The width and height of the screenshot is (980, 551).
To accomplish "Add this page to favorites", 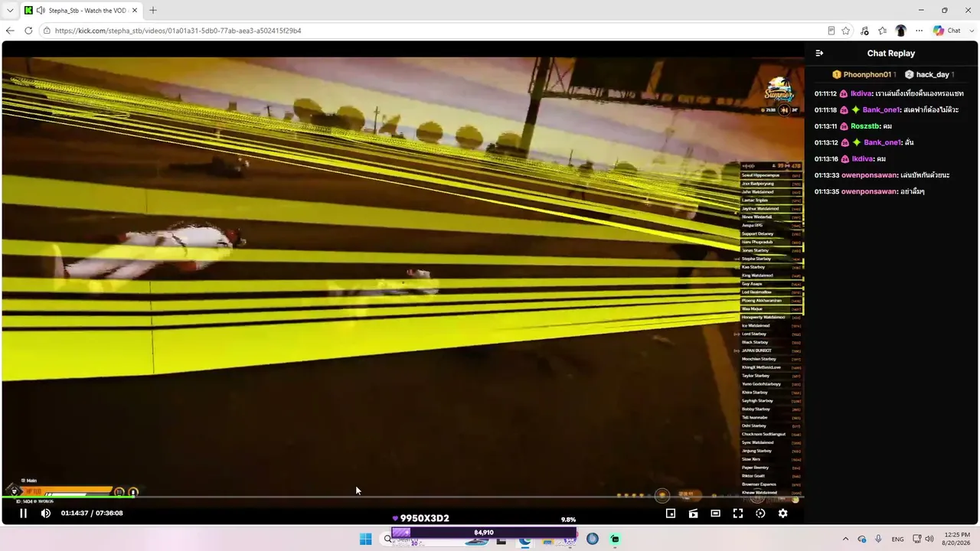I will [846, 31].
